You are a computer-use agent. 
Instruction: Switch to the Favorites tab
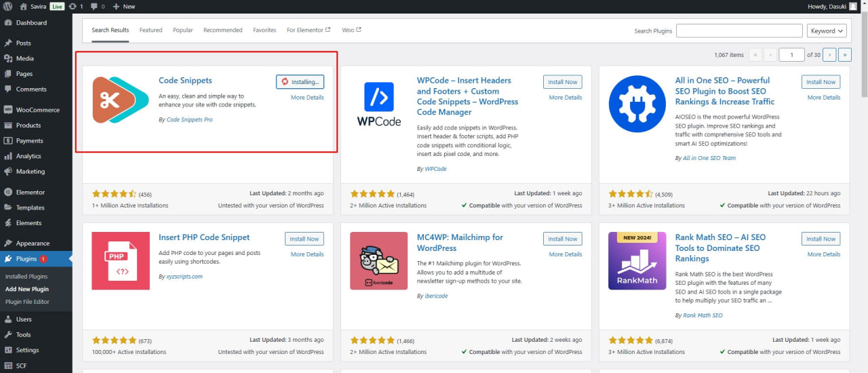pyautogui.click(x=264, y=30)
